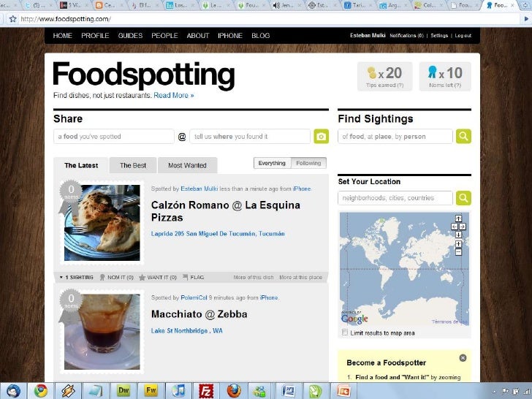Open the PROFILE menu item
Image resolution: width=532 pixels, height=399 pixels.
click(x=95, y=36)
